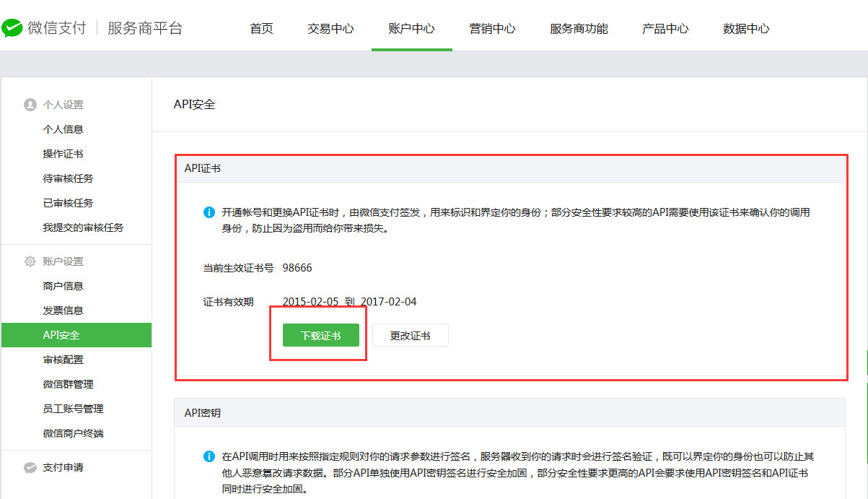
Task: Click the WeChat Pay logo icon
Action: click(x=12, y=28)
